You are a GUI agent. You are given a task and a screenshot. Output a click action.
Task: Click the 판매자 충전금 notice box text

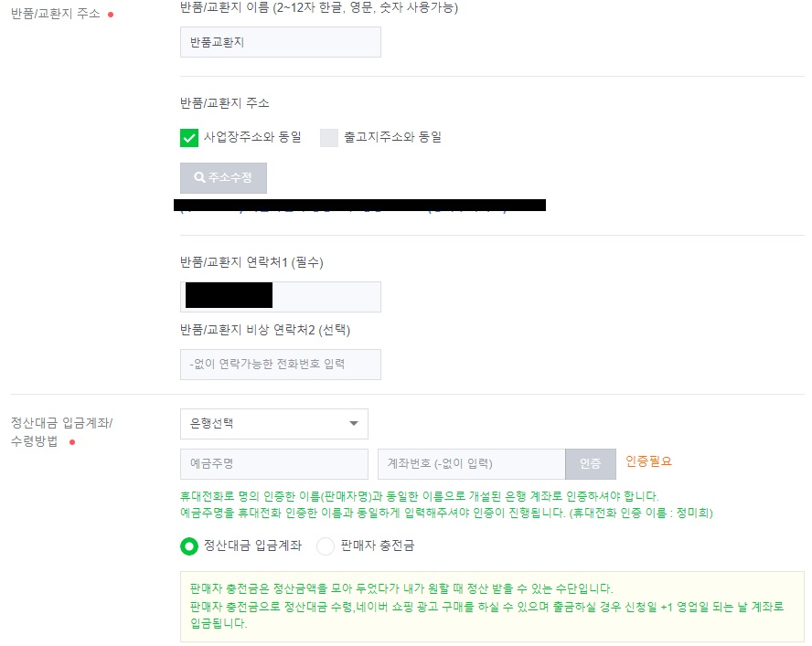click(x=486, y=606)
